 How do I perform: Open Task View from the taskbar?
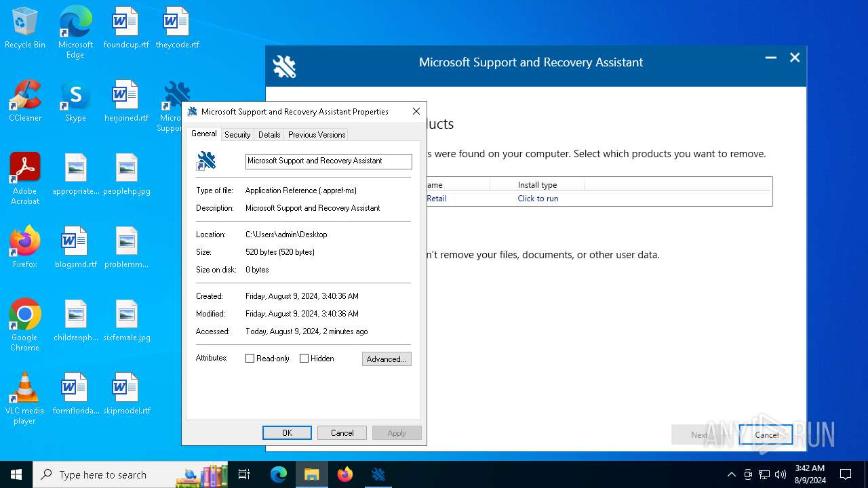click(244, 474)
